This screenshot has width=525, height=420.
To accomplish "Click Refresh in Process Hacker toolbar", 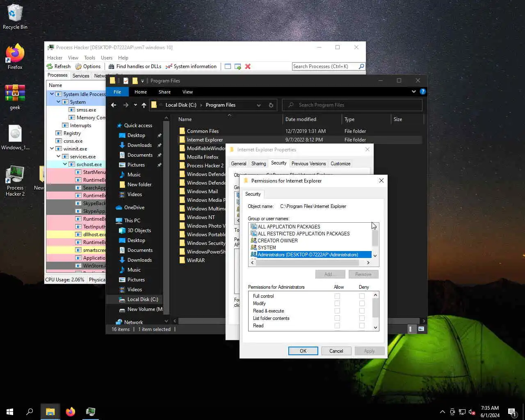I will point(59,66).
